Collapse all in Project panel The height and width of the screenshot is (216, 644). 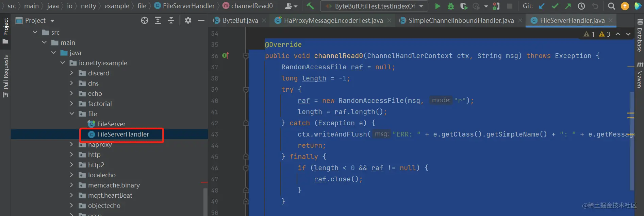pos(171,21)
